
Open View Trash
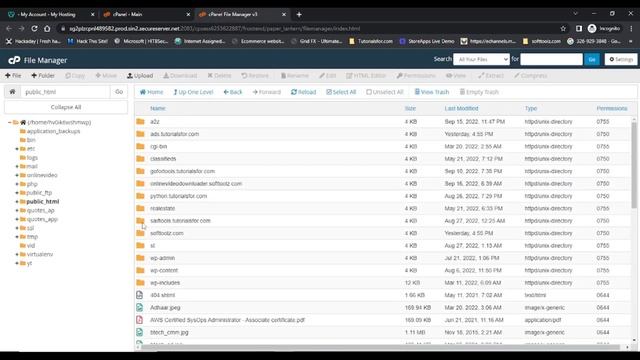(x=432, y=92)
